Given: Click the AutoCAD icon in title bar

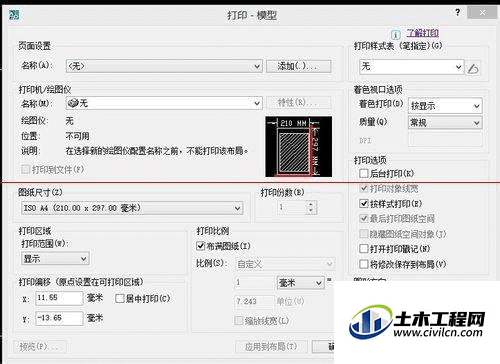Looking at the screenshot, I should (x=14, y=14).
